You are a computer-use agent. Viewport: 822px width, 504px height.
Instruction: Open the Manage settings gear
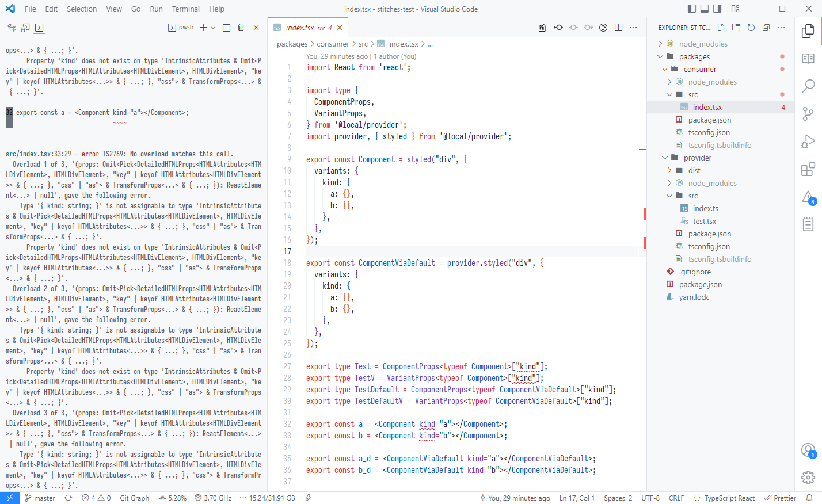(808, 478)
